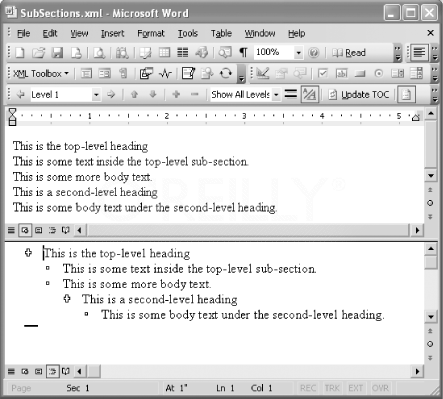The height and width of the screenshot is (399, 443).
Task: Open Reading Layout with Read button
Action: click(349, 53)
